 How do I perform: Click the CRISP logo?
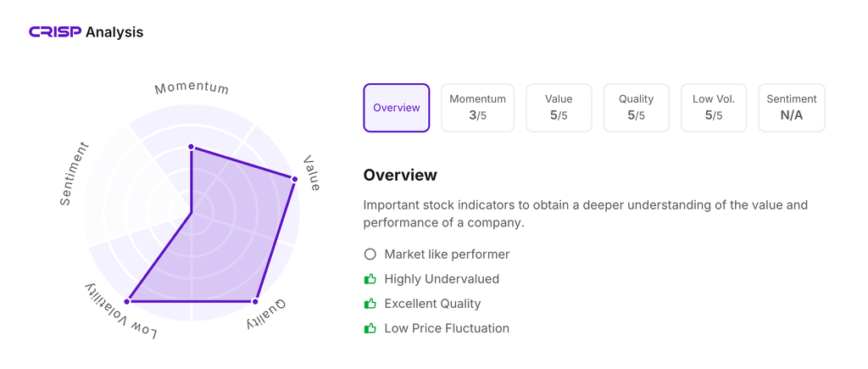[x=55, y=32]
